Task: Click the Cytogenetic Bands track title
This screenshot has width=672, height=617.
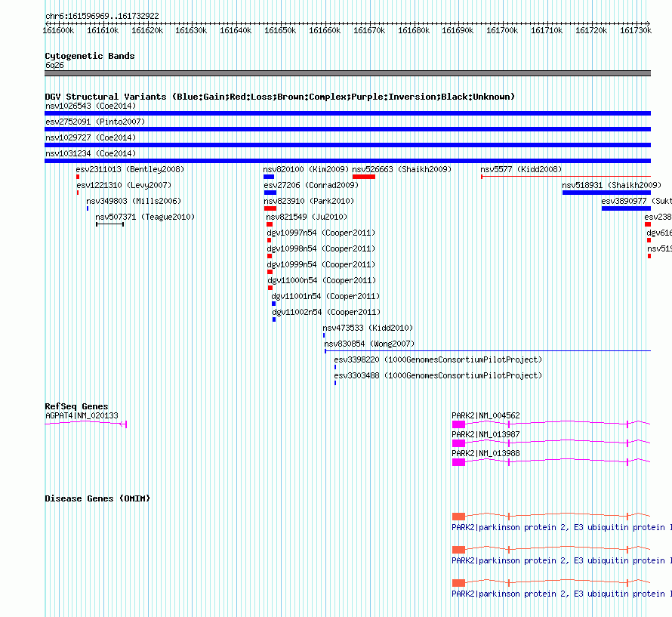Action: pyautogui.click(x=90, y=56)
